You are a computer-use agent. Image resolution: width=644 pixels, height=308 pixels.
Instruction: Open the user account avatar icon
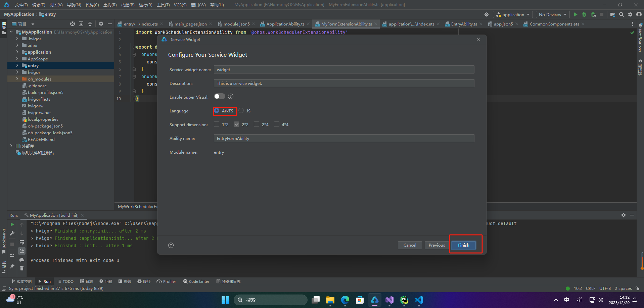point(639,14)
